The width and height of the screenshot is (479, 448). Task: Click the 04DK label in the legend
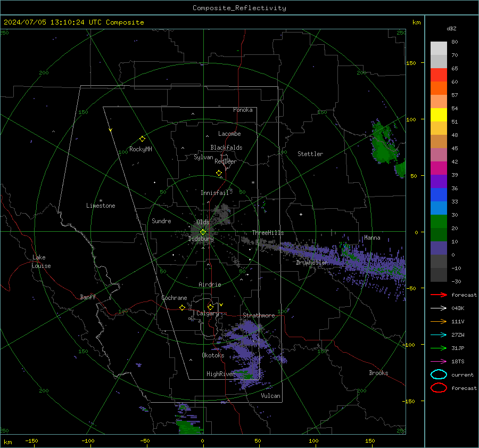(458, 308)
